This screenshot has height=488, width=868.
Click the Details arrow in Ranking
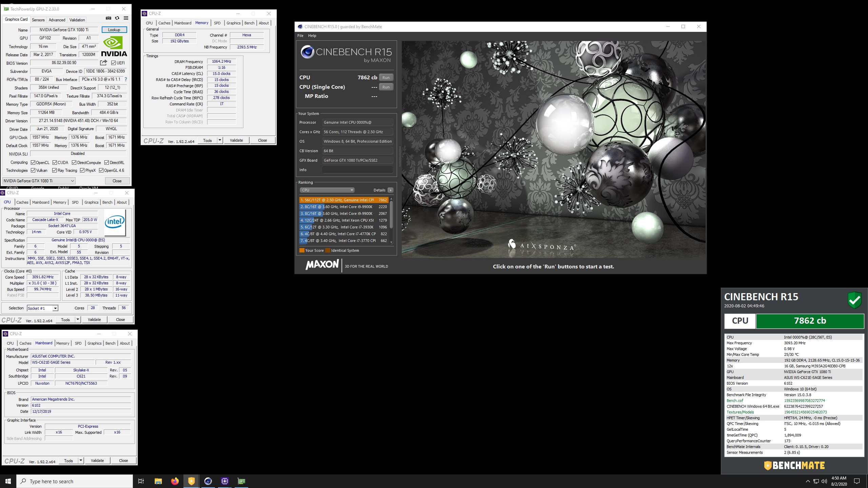click(x=391, y=190)
